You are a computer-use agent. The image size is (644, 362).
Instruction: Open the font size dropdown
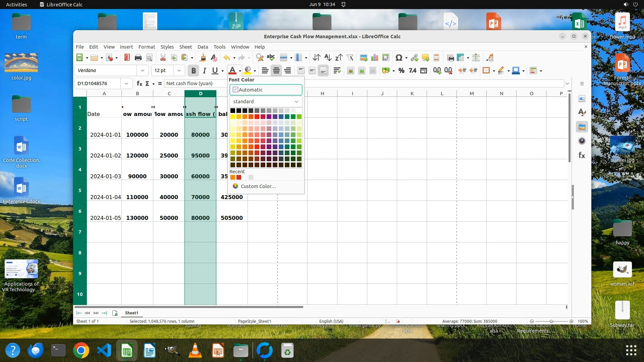click(179, 70)
